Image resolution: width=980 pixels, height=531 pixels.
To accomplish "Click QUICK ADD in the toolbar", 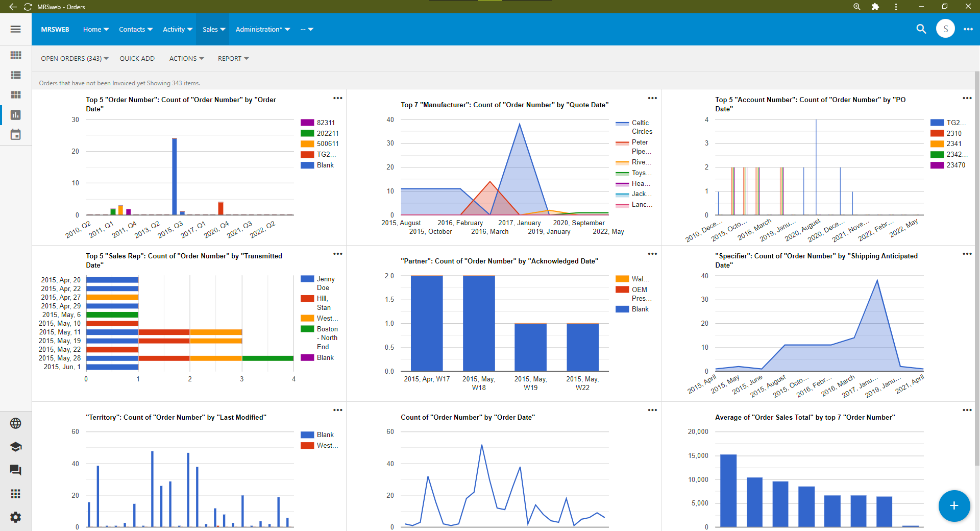I will coord(137,58).
